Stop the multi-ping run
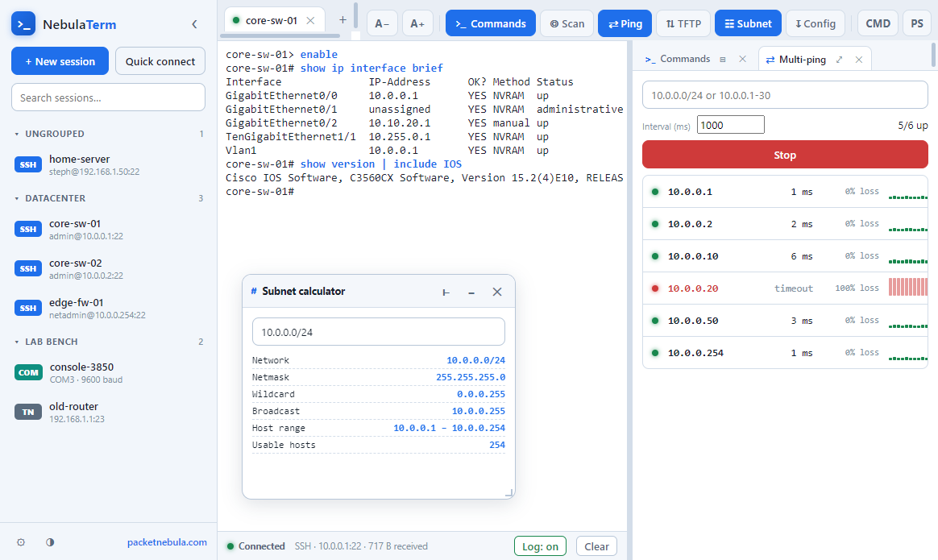Image resolution: width=938 pixels, height=560 pixels. (x=785, y=155)
